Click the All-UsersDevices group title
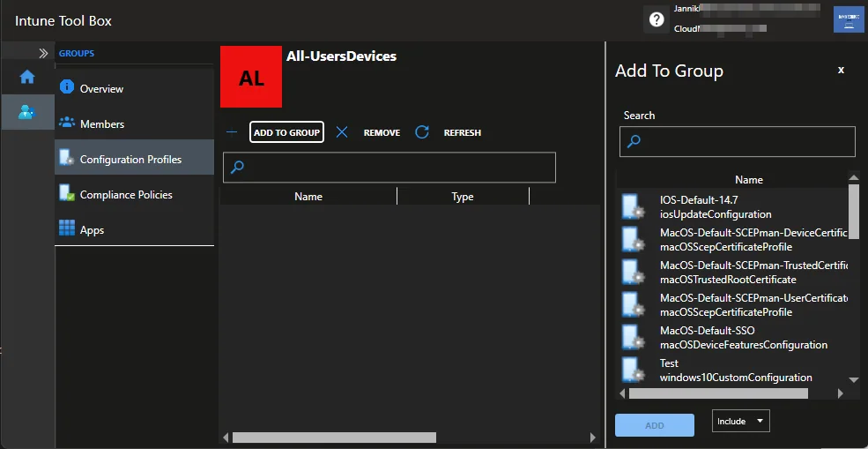 pos(341,56)
